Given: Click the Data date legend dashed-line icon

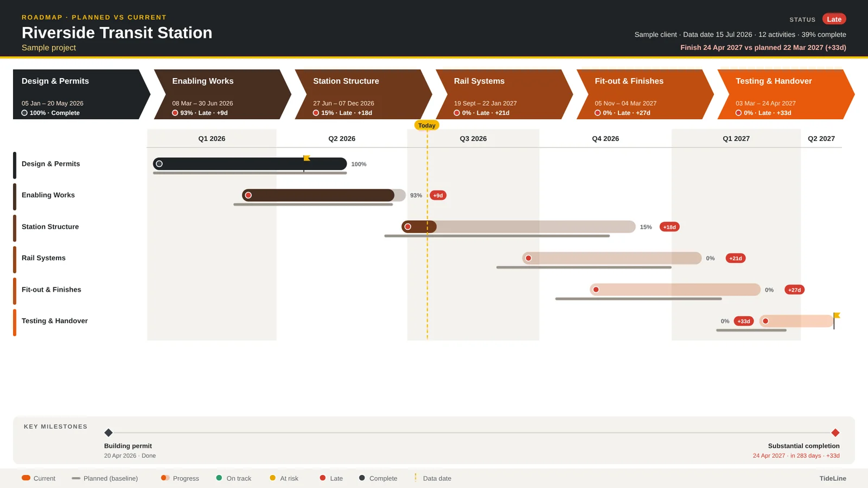Looking at the screenshot, I should click(x=416, y=478).
